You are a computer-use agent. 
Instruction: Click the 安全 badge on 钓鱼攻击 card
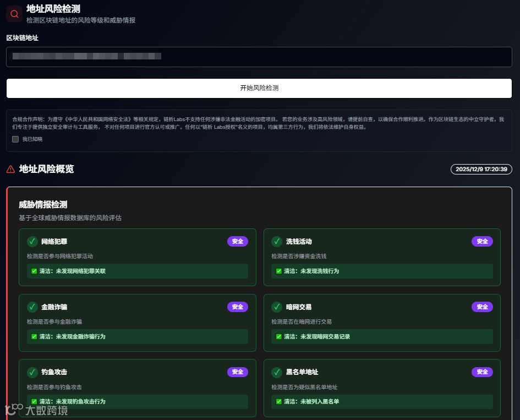point(238,372)
